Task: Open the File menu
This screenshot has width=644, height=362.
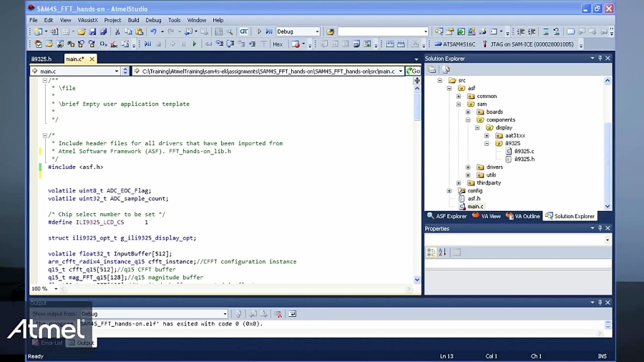Action: [x=33, y=20]
